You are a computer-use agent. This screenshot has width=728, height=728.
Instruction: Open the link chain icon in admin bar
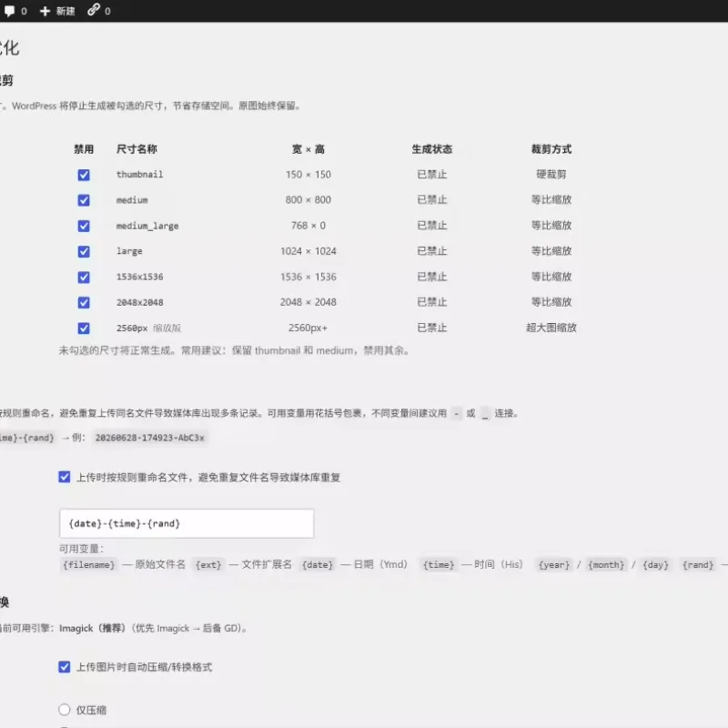[x=94, y=10]
